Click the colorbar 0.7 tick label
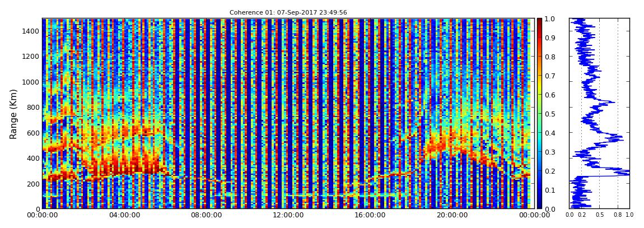The image size is (644, 228). pyautogui.click(x=551, y=76)
